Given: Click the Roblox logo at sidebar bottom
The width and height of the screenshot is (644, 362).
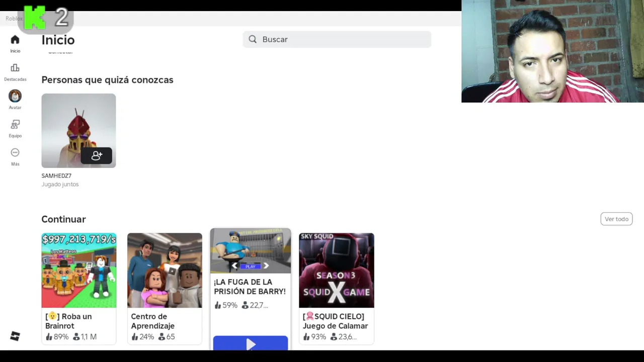Looking at the screenshot, I should tap(15, 336).
